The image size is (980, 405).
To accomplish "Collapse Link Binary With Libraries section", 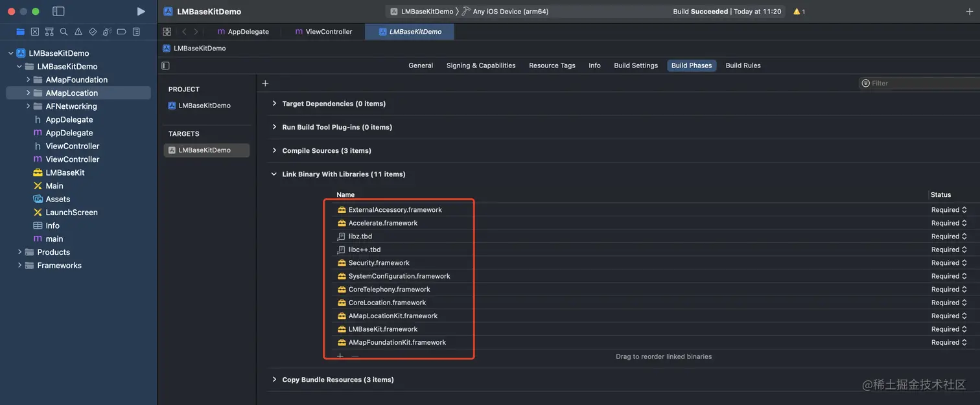I will point(274,174).
